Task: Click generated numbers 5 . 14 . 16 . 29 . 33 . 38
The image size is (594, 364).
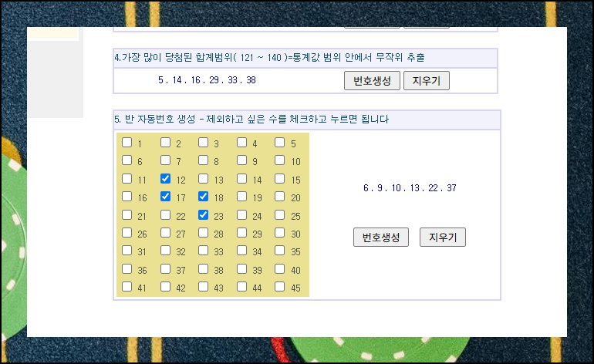Action: point(208,80)
